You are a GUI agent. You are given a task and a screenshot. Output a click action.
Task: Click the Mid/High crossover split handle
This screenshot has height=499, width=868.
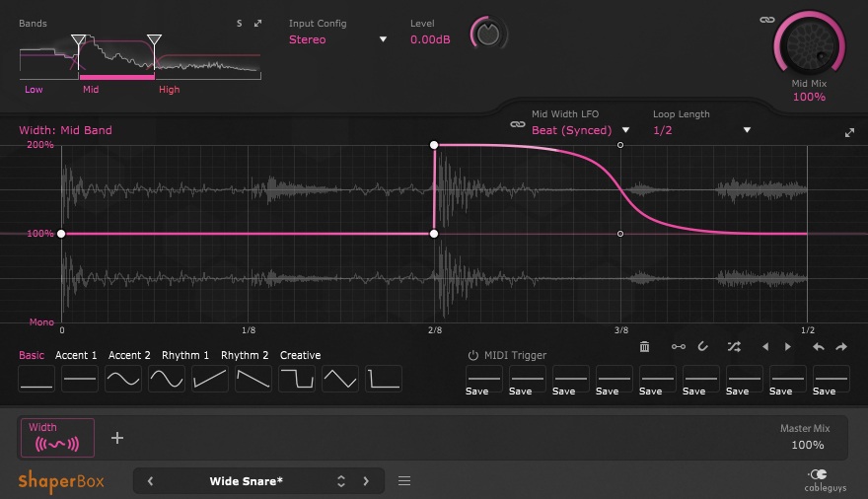pyautogui.click(x=155, y=39)
